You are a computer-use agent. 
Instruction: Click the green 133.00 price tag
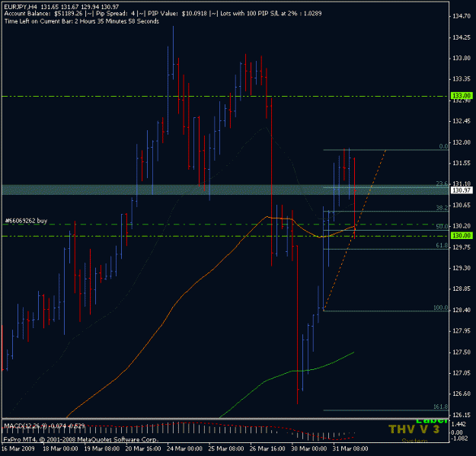pos(462,96)
